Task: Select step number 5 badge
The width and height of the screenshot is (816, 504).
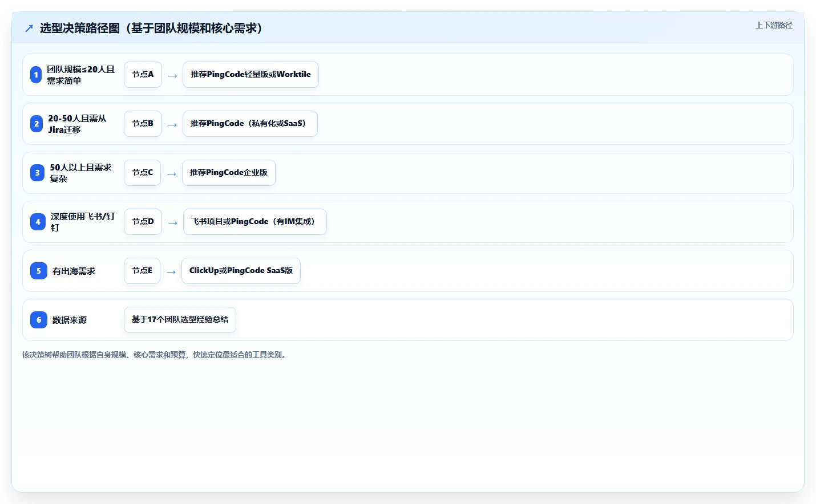Action: point(39,271)
